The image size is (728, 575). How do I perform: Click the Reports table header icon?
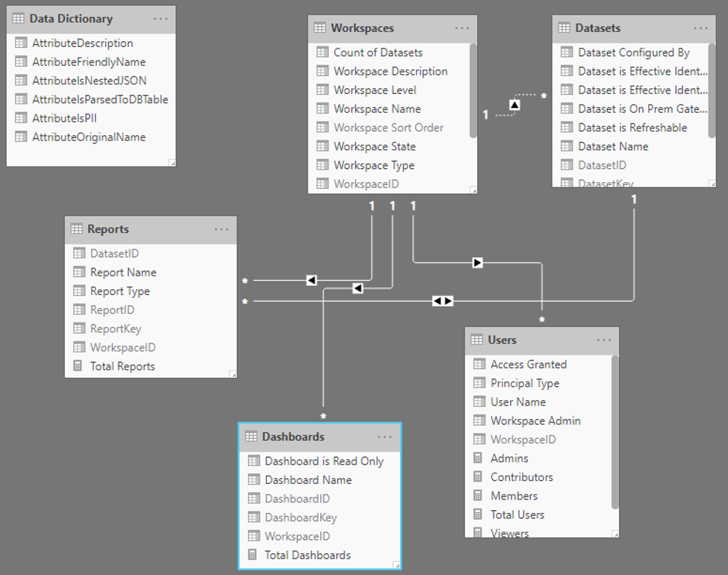pyautogui.click(x=76, y=229)
